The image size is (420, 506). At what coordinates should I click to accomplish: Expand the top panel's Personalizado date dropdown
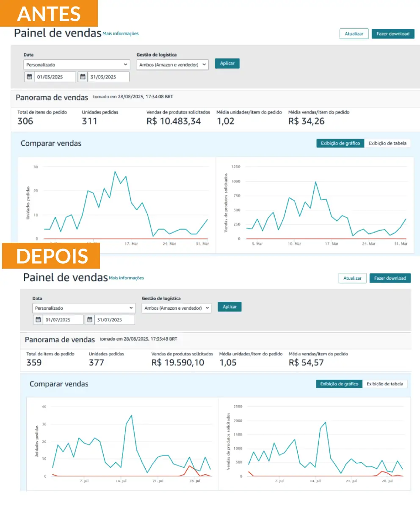pos(77,65)
